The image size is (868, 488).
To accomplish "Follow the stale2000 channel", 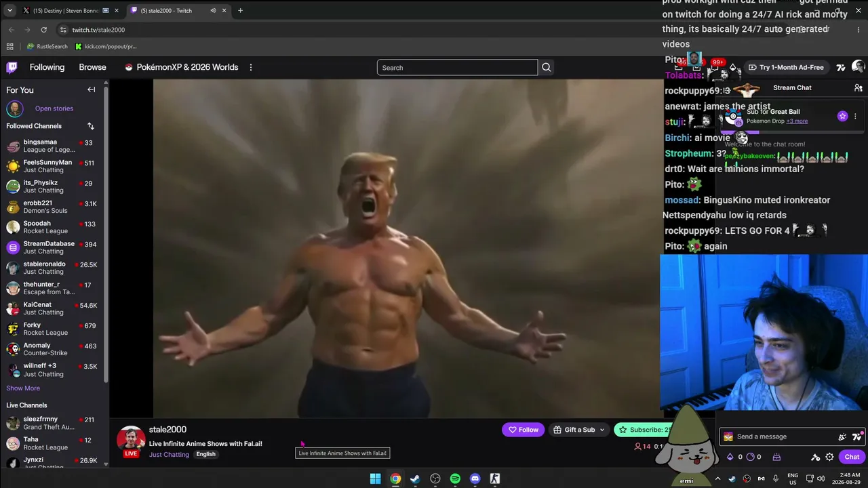I will (x=524, y=430).
